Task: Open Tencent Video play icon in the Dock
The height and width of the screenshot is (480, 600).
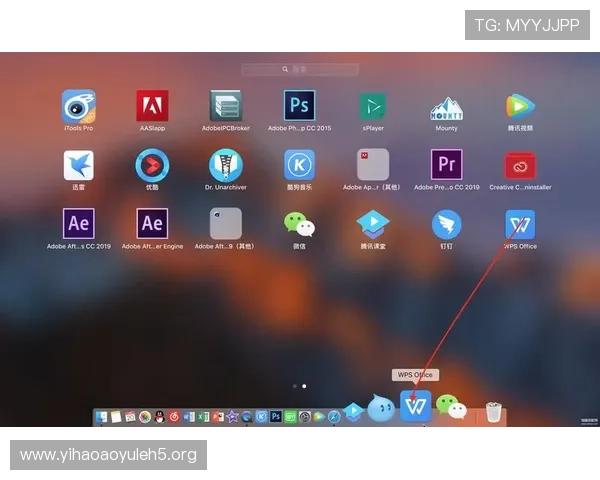Action: point(319,416)
